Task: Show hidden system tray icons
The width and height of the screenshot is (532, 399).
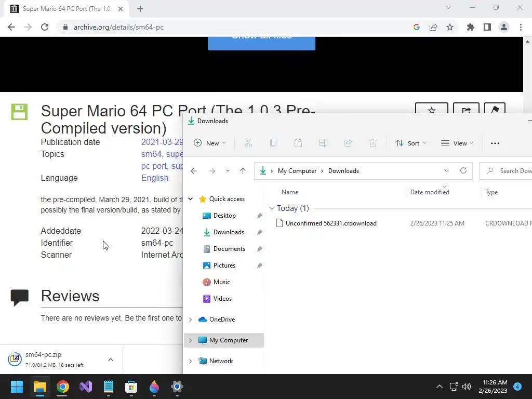Action: pyautogui.click(x=440, y=387)
